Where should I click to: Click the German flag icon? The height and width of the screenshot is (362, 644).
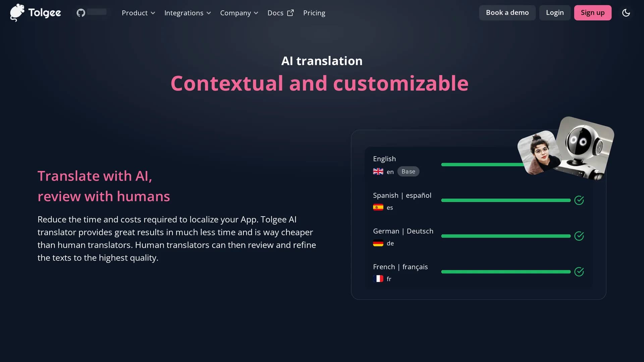(378, 243)
